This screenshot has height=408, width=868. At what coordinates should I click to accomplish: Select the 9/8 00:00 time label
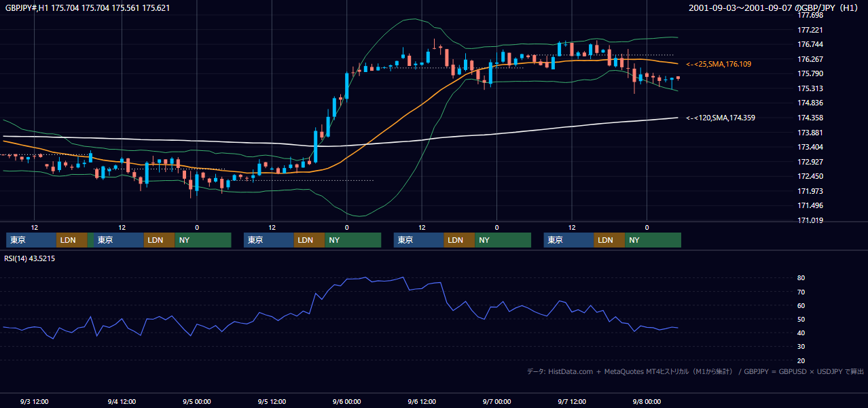[x=647, y=401]
